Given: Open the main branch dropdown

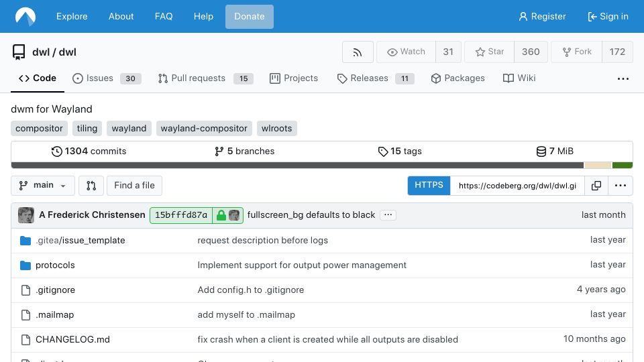Looking at the screenshot, I should pyautogui.click(x=43, y=186).
